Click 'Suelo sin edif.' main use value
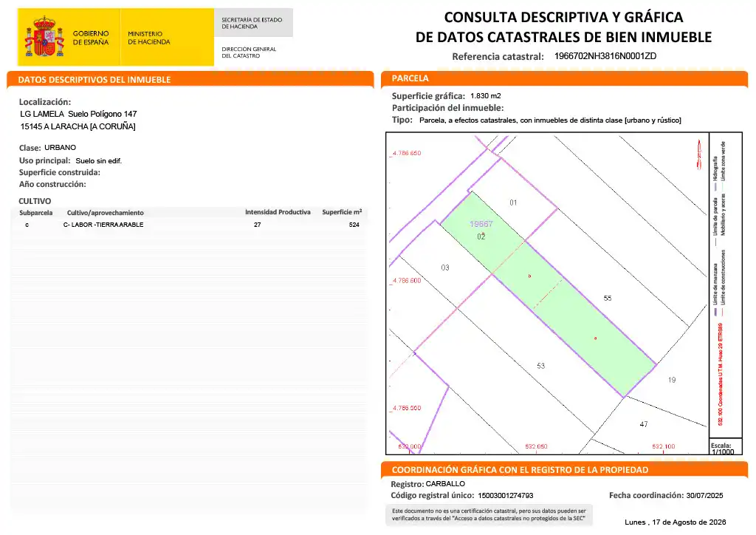The height and width of the screenshot is (535, 756). coord(98,160)
